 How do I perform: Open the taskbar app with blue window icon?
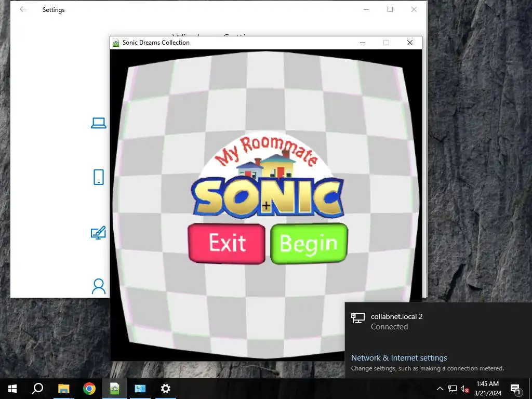(x=140, y=389)
